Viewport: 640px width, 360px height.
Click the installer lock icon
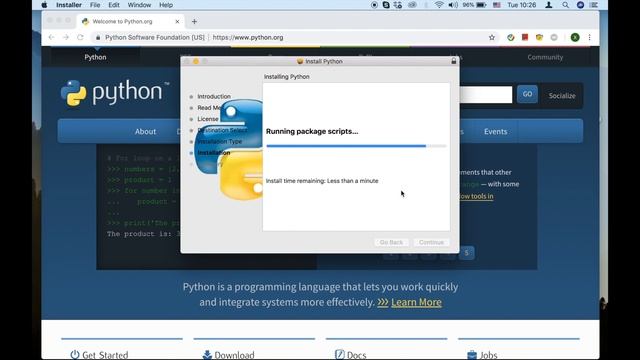tap(453, 61)
